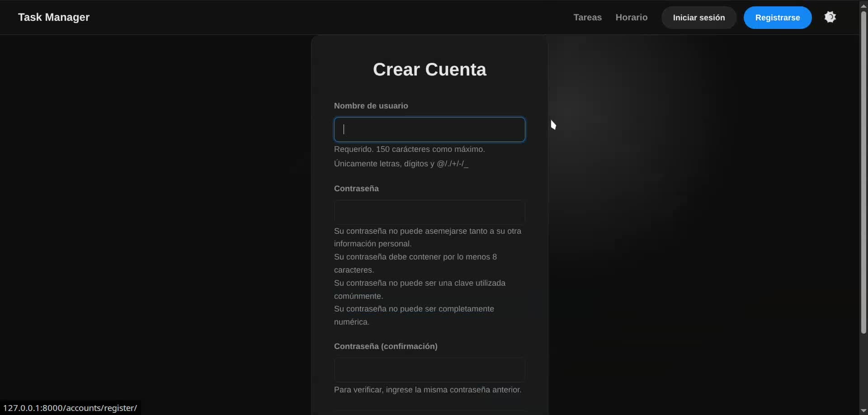Screen dimensions: 868x415
Task: Toggle the dark/light theme icon
Action: tap(830, 17)
